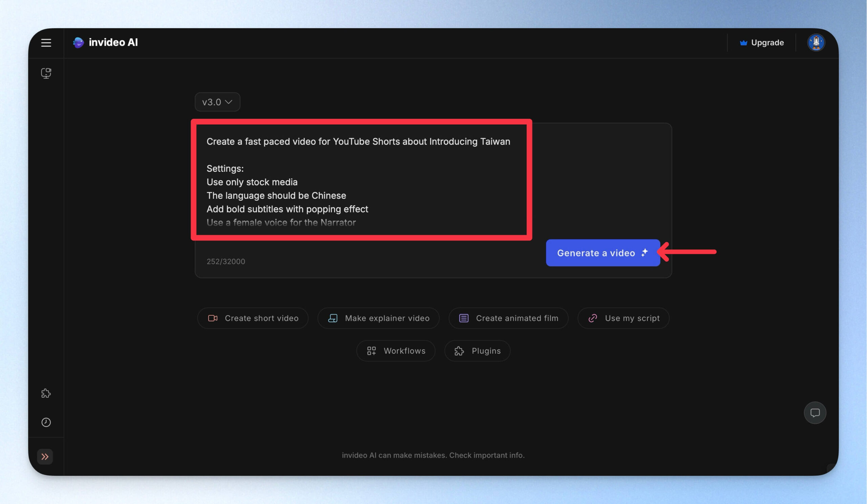Open the monitor icon in sidebar
The image size is (867, 504).
[46, 73]
